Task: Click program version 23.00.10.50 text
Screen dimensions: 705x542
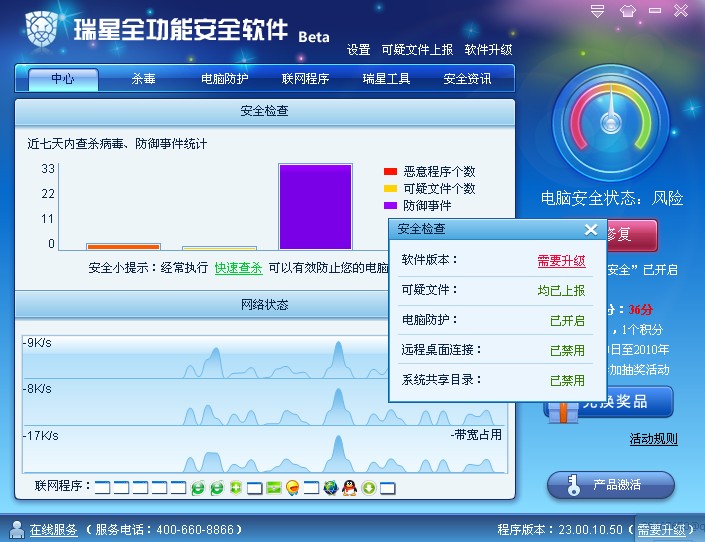Action: [x=590, y=530]
